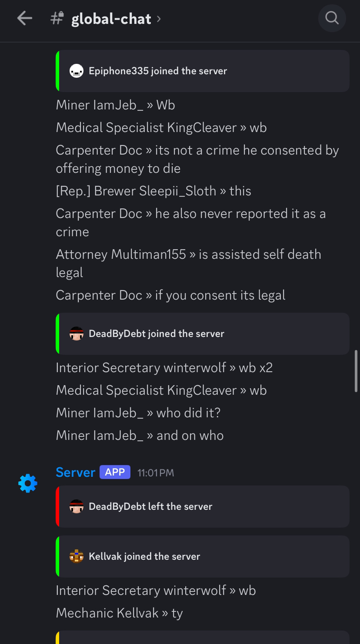The height and width of the screenshot is (644, 360).
Task: Select the DeadByDebt left the server embed
Action: (203, 506)
